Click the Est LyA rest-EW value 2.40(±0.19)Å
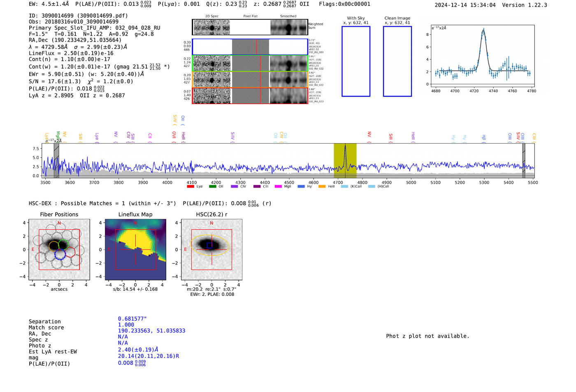The width and height of the screenshot is (576, 392). [138, 350]
